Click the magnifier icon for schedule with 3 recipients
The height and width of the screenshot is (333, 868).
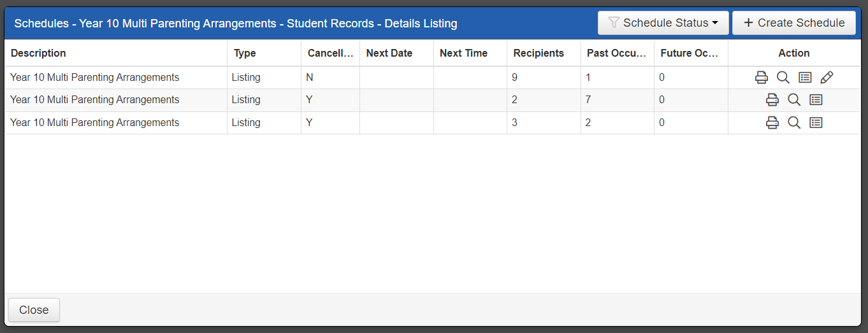pos(794,123)
